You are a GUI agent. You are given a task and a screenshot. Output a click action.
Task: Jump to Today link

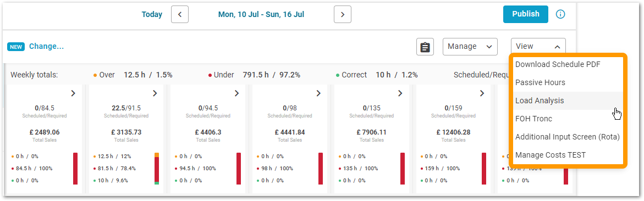[x=152, y=15]
